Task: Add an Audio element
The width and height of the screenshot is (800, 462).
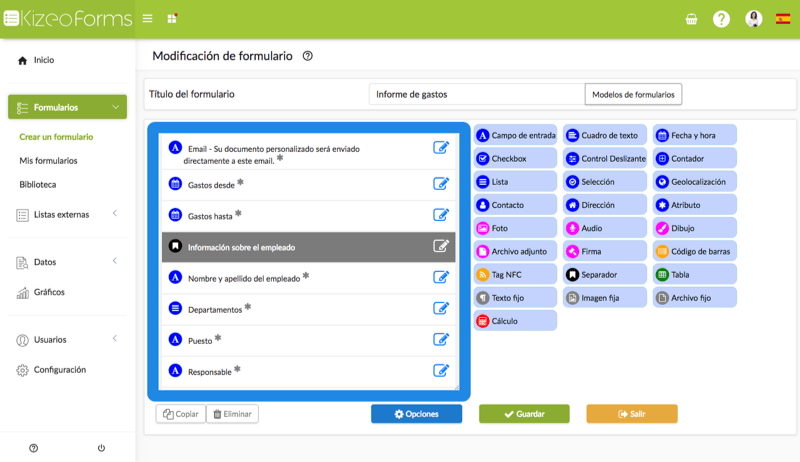Action: pyautogui.click(x=605, y=228)
